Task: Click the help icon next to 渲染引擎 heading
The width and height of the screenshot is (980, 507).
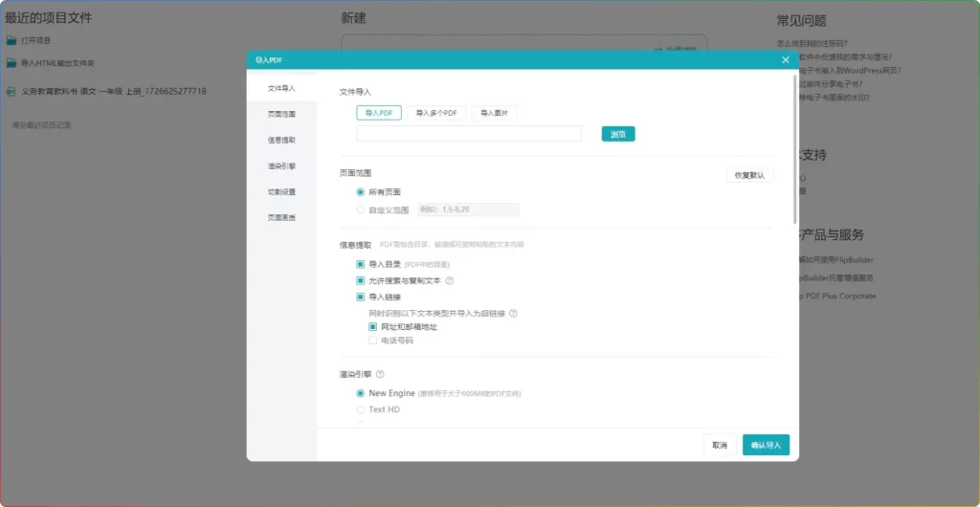Action: click(380, 374)
